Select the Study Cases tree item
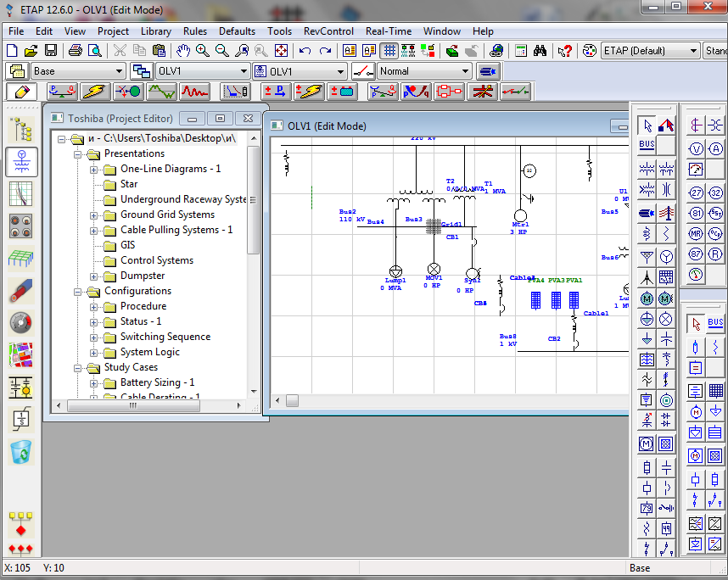 (131, 367)
